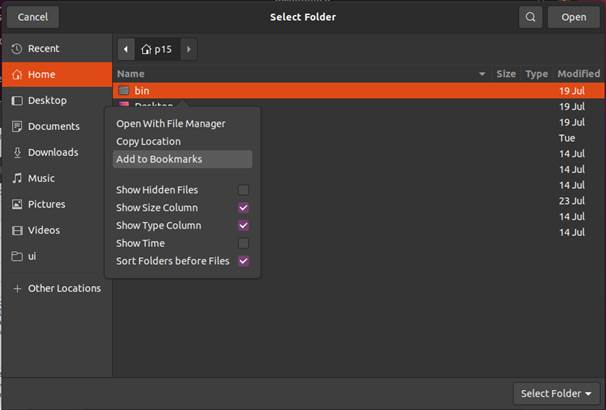Choose Add to Bookmarks

point(182,159)
